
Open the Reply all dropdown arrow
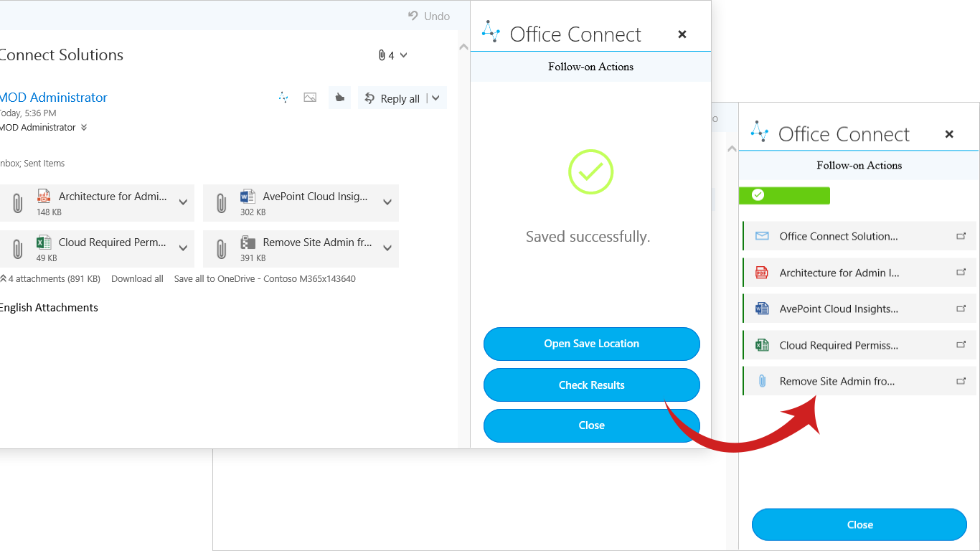coord(436,98)
